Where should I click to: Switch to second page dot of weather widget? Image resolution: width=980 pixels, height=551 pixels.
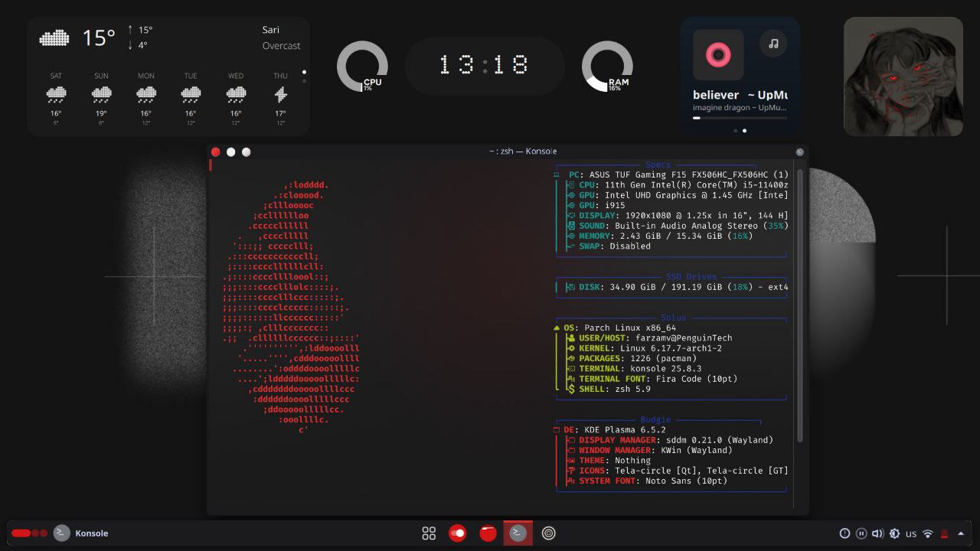tap(304, 80)
